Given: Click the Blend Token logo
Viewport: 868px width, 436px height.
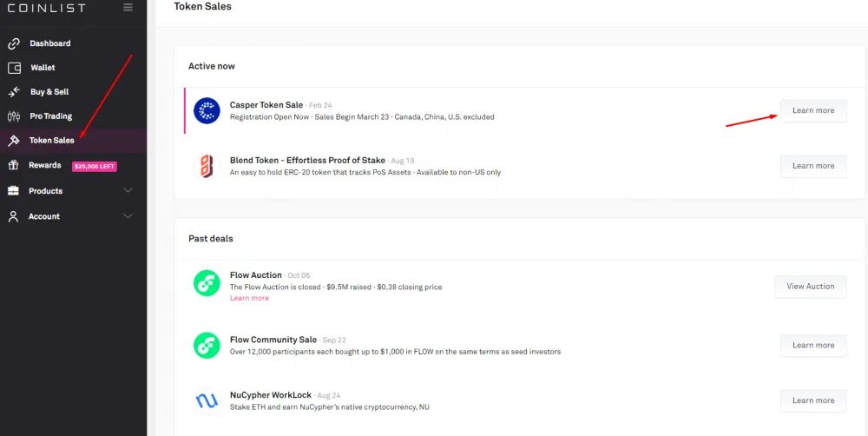Looking at the screenshot, I should (207, 166).
